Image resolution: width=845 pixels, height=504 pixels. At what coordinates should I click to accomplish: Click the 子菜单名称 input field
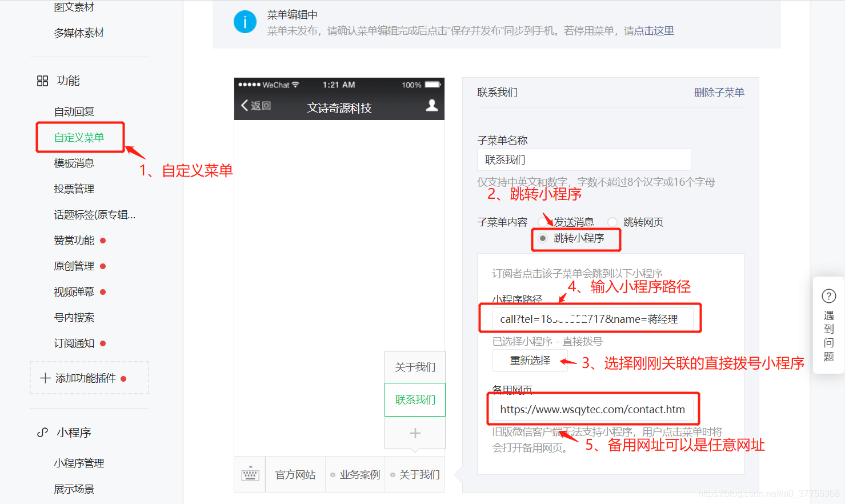tap(584, 159)
